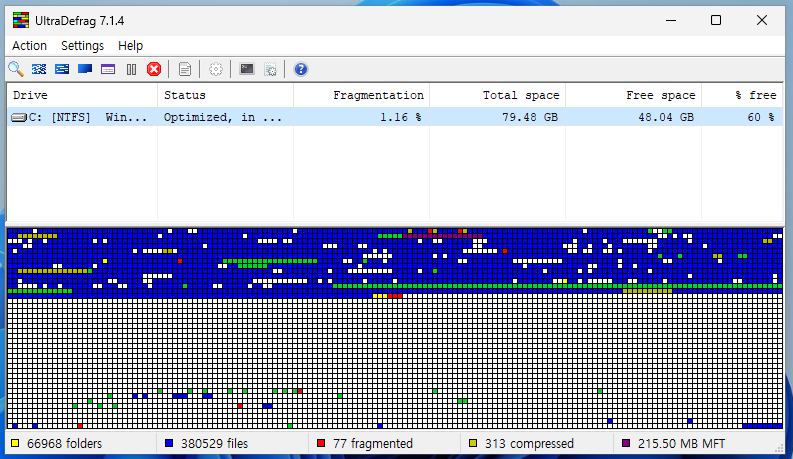This screenshot has height=459, width=793.
Task: Edit boot time script icon
Action: (x=271, y=69)
